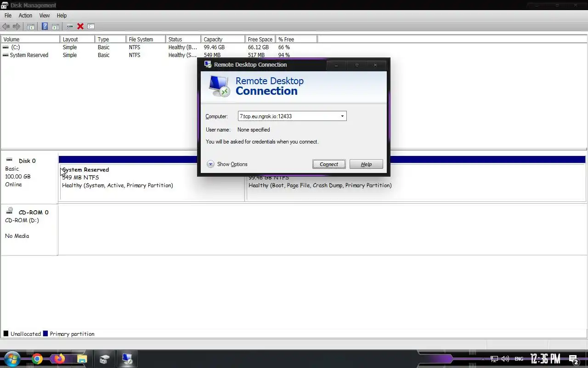Click the Disk 0 drive icon
The height and width of the screenshot is (368, 588).
tap(9, 160)
